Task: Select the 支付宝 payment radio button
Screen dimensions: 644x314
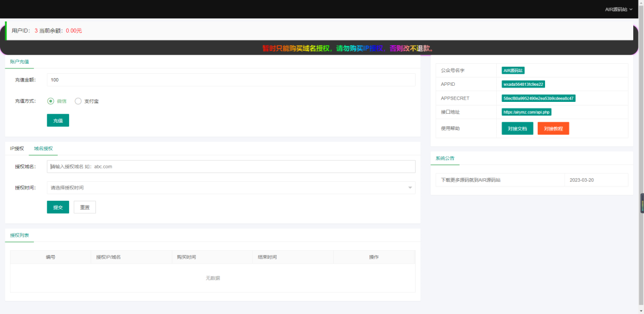Action: pyautogui.click(x=78, y=101)
